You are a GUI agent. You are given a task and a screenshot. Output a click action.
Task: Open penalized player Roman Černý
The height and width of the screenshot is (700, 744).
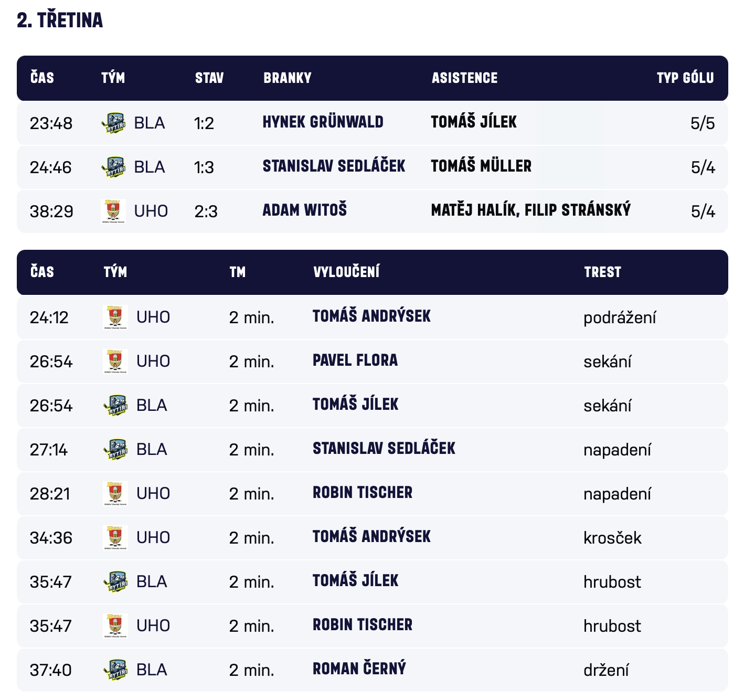(x=359, y=669)
